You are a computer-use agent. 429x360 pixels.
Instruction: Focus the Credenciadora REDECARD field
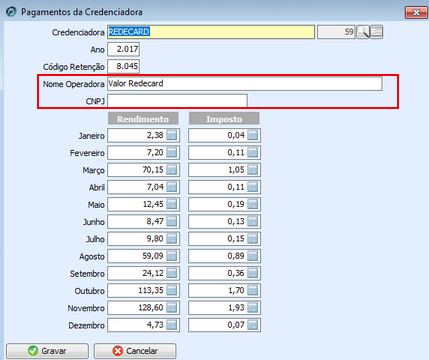[211, 32]
